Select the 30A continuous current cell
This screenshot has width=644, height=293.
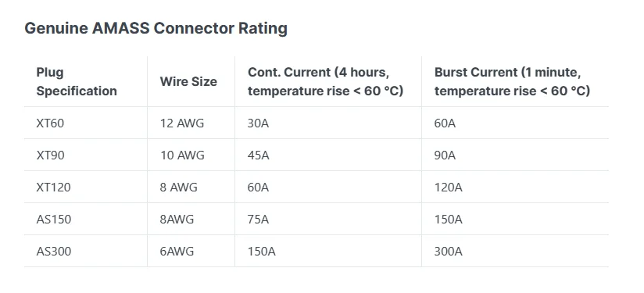pyautogui.click(x=259, y=123)
